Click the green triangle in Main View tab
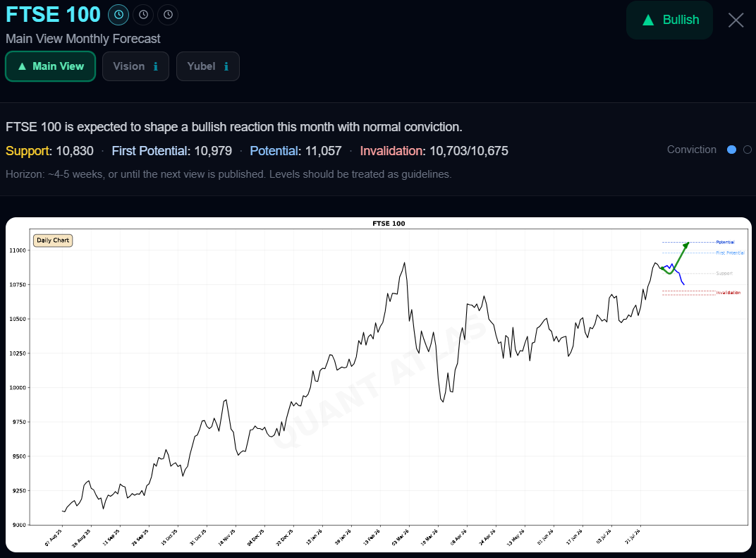This screenshot has width=756, height=558. click(x=22, y=66)
